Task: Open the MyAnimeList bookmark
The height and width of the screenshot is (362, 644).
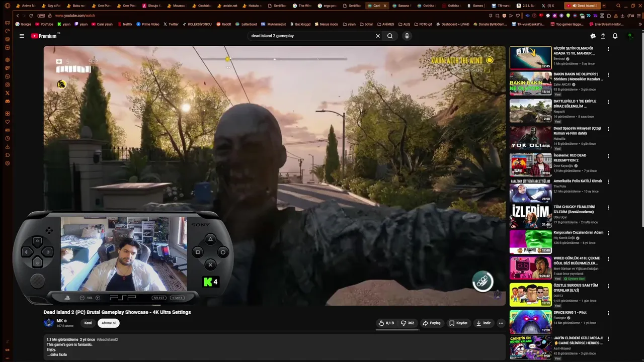Action: 273,24
